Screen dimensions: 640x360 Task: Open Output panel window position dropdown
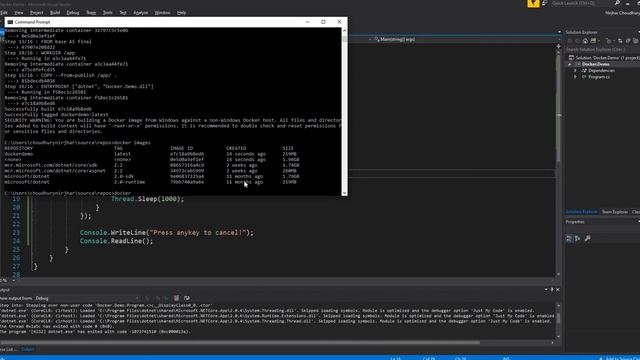546,289
